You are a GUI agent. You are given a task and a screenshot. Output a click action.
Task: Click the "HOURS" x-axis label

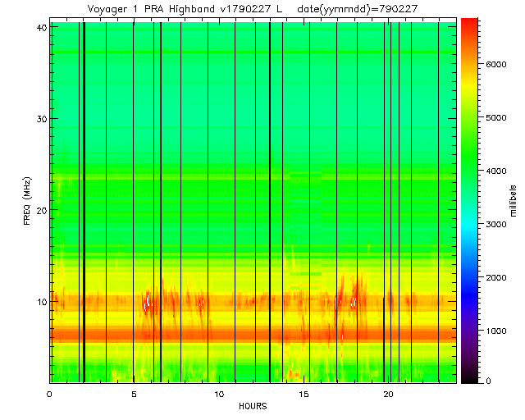253,406
